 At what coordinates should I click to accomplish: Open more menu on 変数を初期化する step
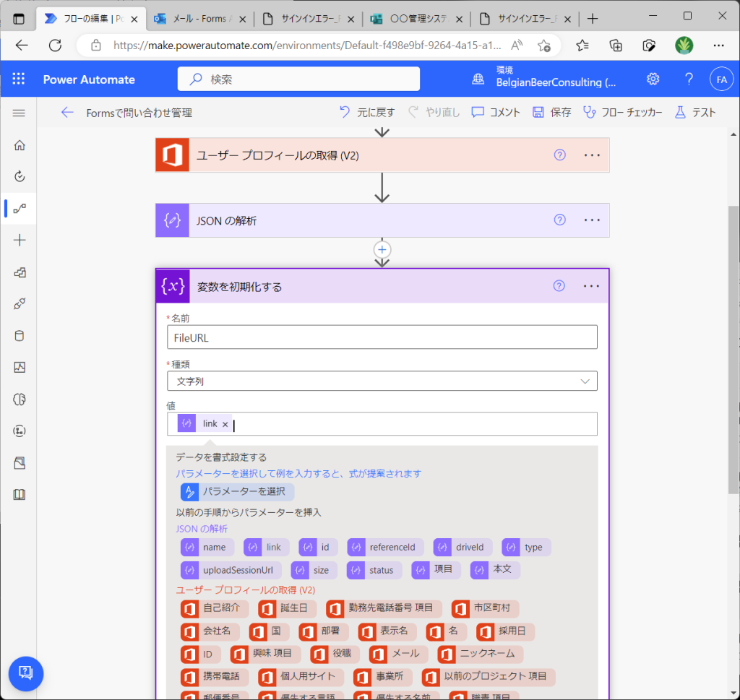point(591,286)
